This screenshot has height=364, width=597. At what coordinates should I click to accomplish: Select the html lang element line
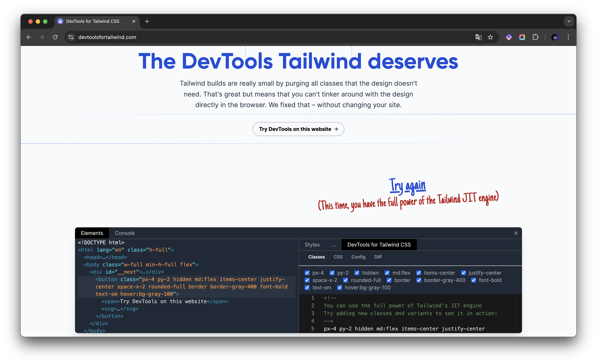click(126, 250)
